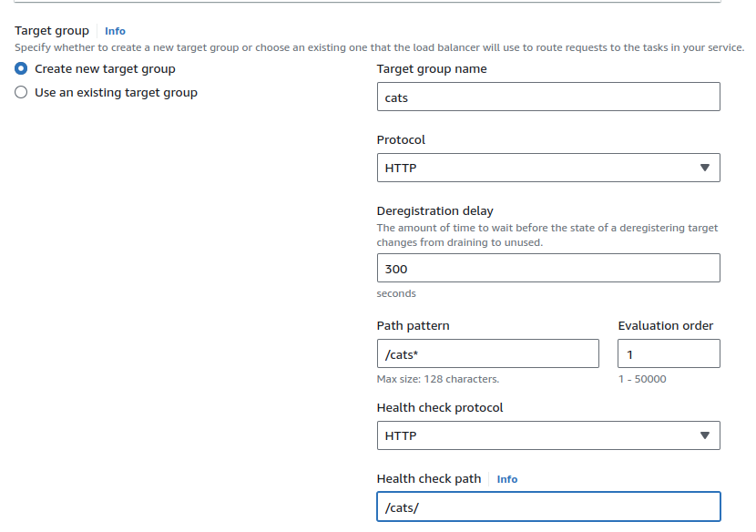The width and height of the screenshot is (756, 532).
Task: Click the arrow icon on the Protocol dropdown
Action: pyautogui.click(x=704, y=168)
